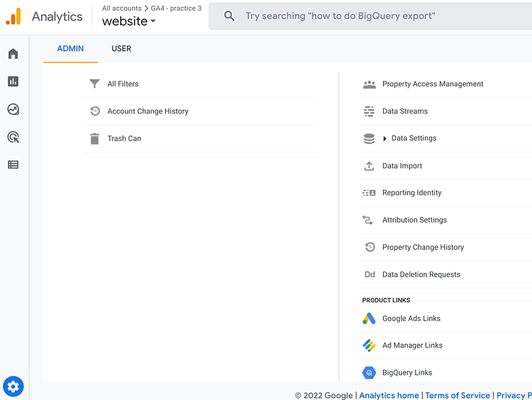
Task: Click the Dd Data Deletion icon
Action: tap(370, 274)
